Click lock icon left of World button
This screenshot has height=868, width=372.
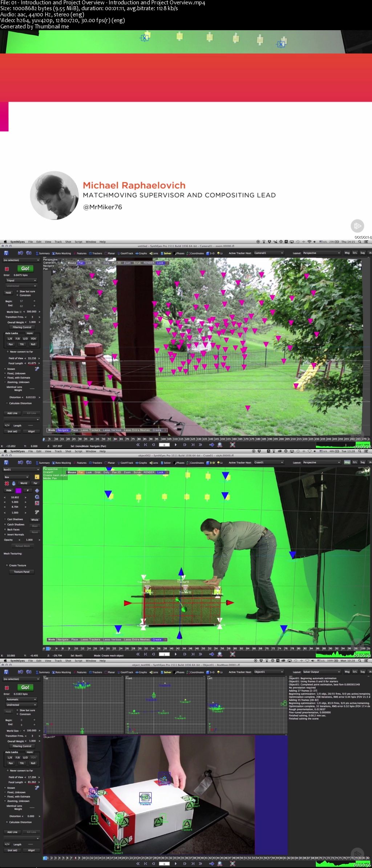pos(14,483)
